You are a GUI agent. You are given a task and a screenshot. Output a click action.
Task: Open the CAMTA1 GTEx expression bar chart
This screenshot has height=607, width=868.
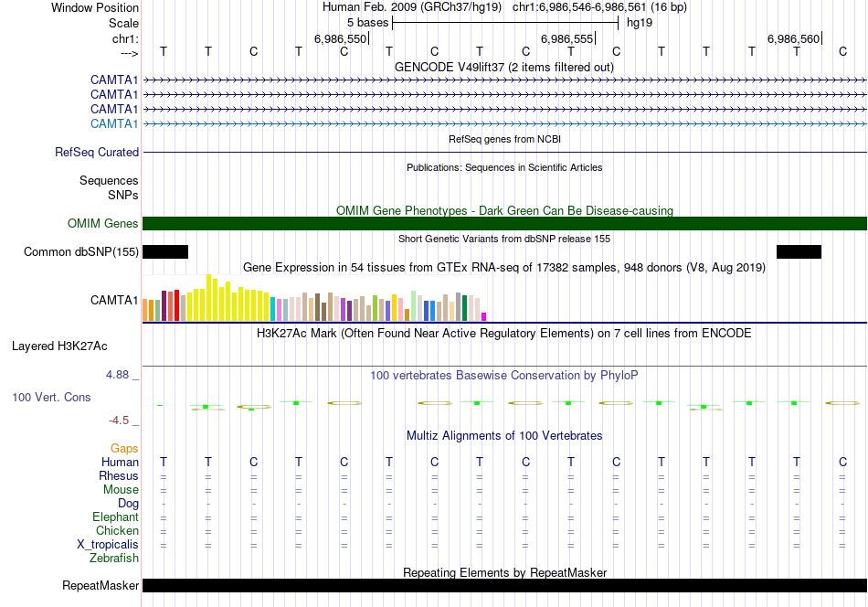pos(314,298)
